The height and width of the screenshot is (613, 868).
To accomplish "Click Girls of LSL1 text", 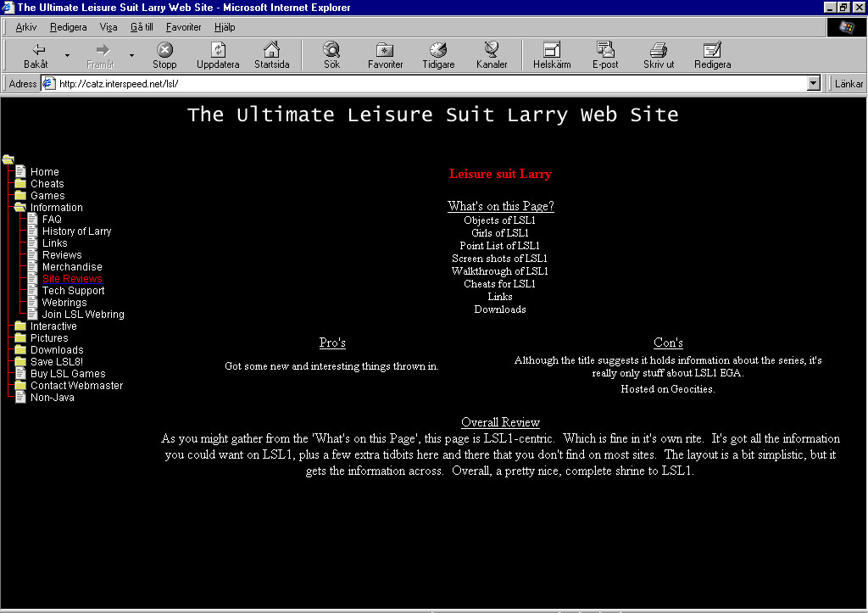I will click(x=500, y=232).
